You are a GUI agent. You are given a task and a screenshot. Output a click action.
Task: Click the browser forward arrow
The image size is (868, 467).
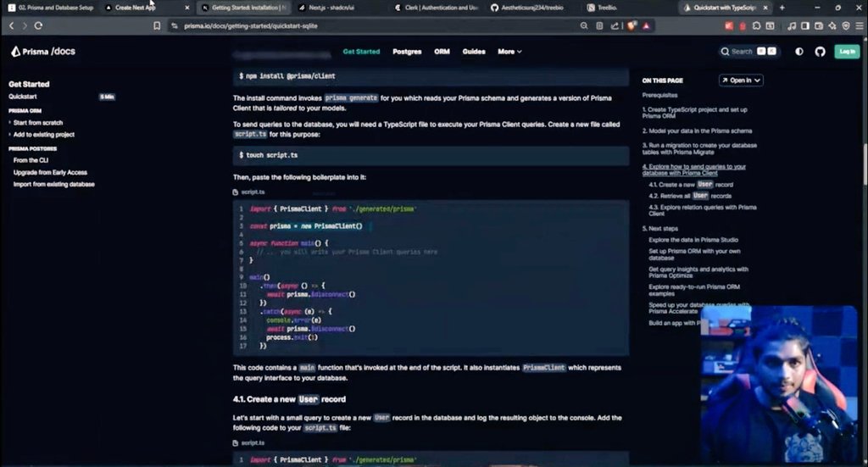coord(25,26)
